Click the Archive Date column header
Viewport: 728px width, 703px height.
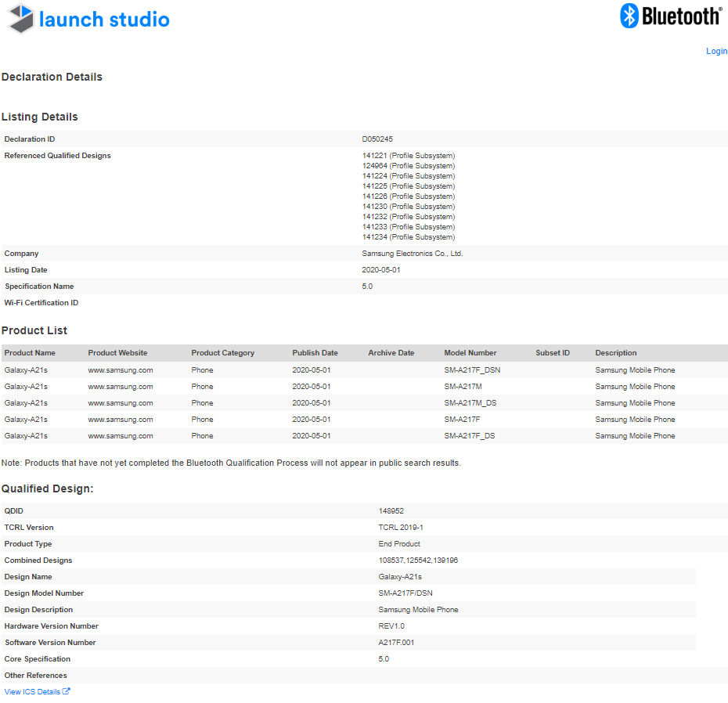coord(391,353)
